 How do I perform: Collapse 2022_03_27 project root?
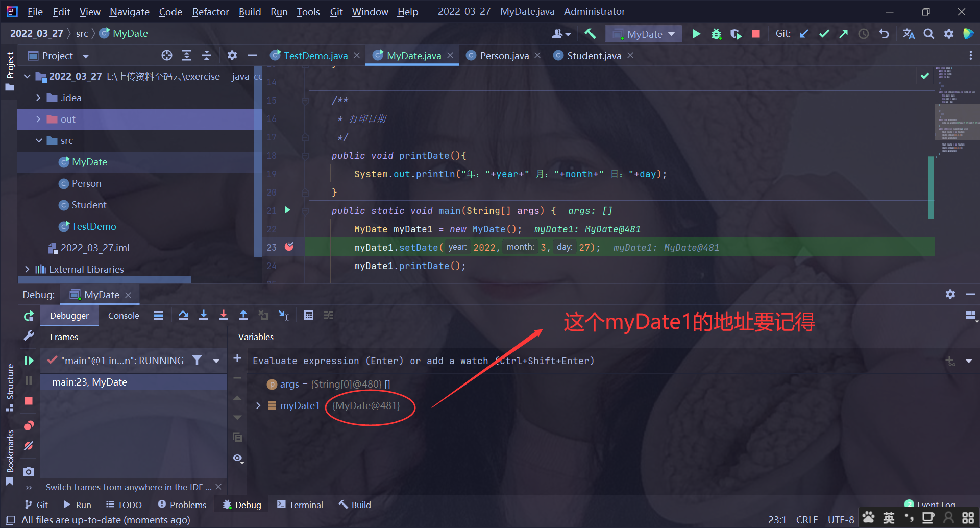pos(27,76)
